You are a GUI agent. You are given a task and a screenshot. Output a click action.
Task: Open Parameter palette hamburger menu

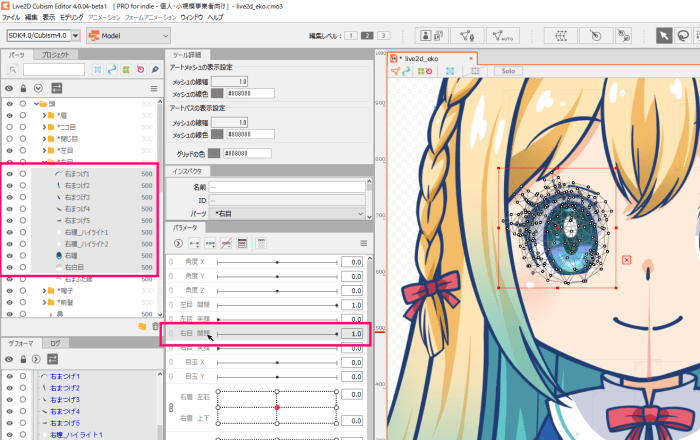(x=364, y=243)
